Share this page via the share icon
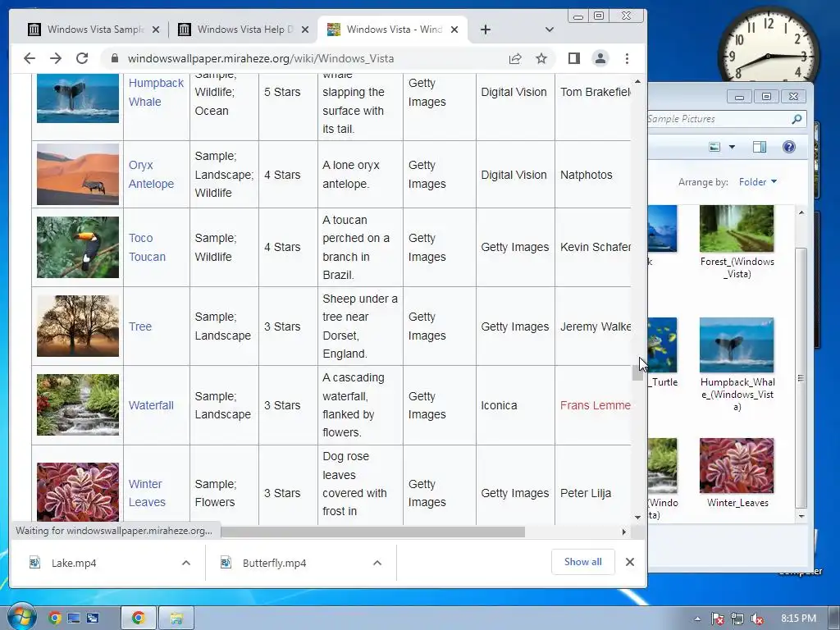This screenshot has width=840, height=630. tap(515, 58)
